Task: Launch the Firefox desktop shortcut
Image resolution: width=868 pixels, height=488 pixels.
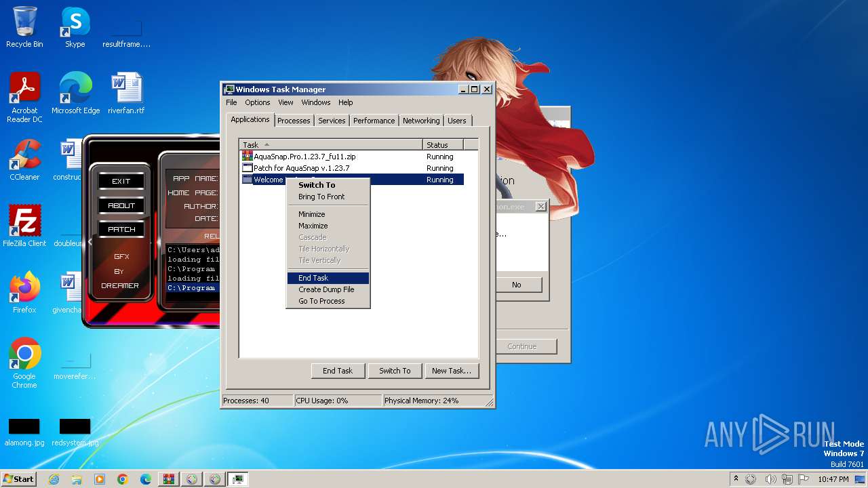Action: (24, 293)
